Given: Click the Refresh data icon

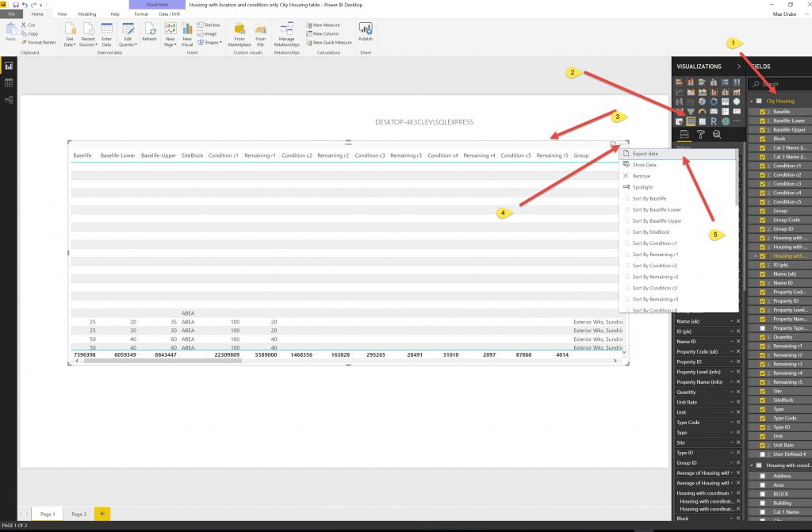Looking at the screenshot, I should [149, 32].
